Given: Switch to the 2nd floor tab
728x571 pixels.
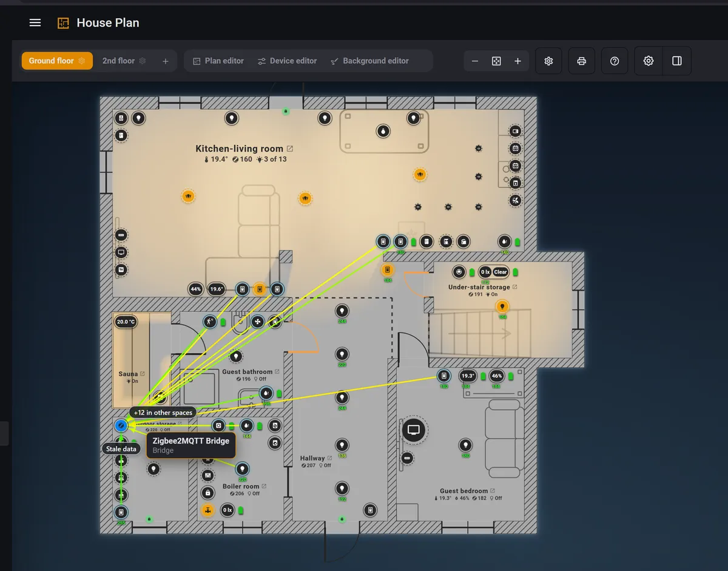Looking at the screenshot, I should pos(118,61).
